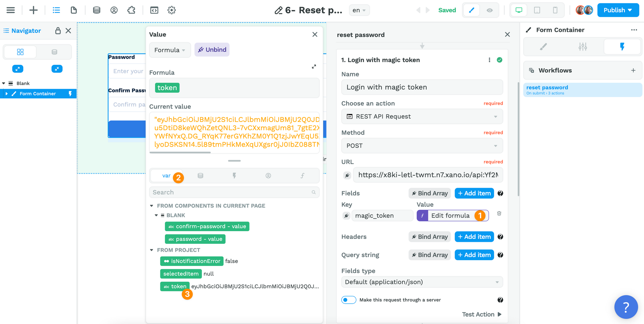Screen dimensions: 644x324
Task: Open the pages file icon
Action: point(74,10)
